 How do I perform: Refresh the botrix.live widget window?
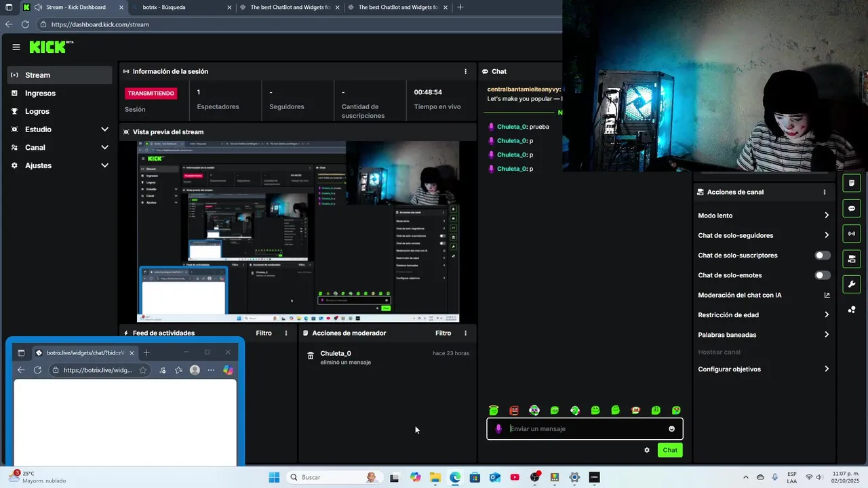tap(37, 370)
